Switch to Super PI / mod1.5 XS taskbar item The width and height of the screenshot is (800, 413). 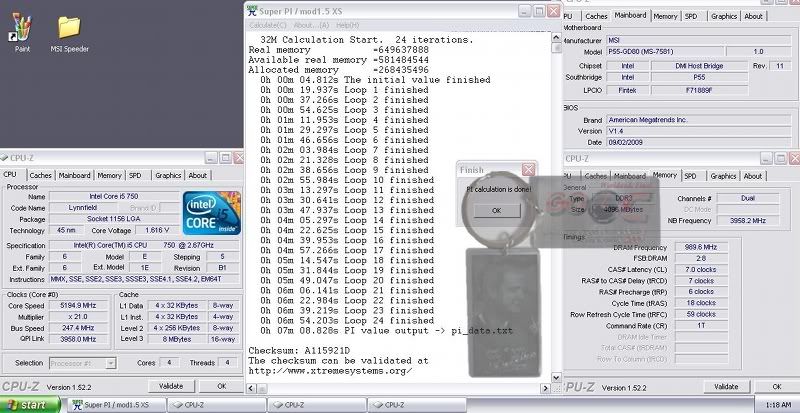pos(116,405)
